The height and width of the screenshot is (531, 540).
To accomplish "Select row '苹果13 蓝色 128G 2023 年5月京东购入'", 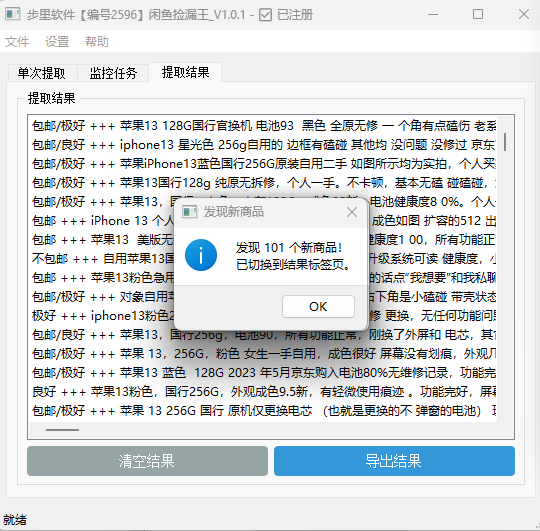I will point(264,373).
